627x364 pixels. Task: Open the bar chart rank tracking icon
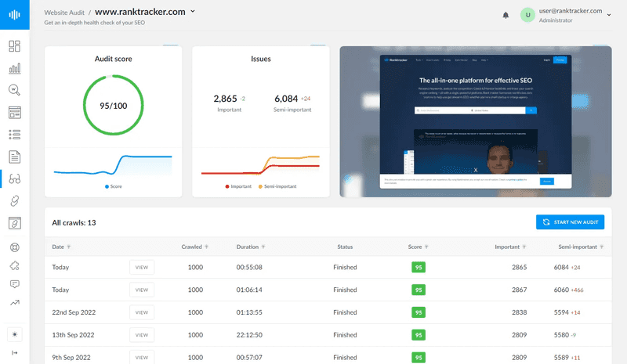(x=14, y=69)
